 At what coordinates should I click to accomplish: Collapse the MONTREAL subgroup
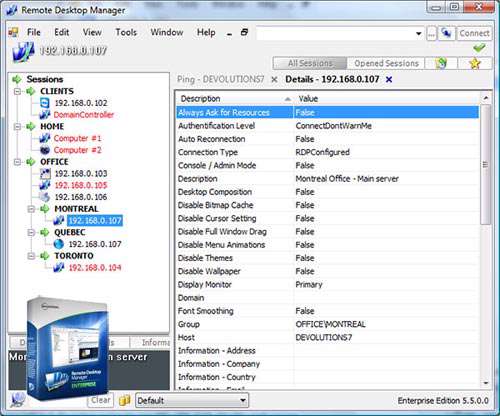(x=31, y=209)
